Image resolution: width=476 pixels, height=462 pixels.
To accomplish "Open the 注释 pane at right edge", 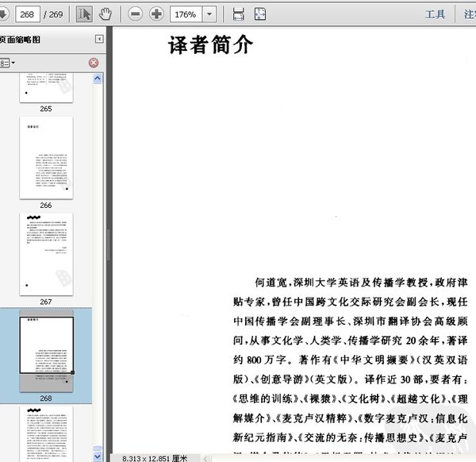I will pyautogui.click(x=470, y=13).
